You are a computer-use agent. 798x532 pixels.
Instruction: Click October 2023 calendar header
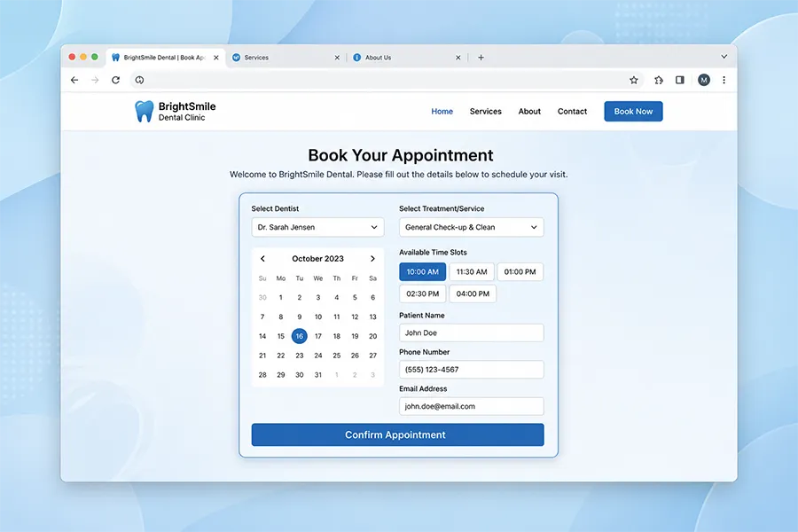[317, 259]
